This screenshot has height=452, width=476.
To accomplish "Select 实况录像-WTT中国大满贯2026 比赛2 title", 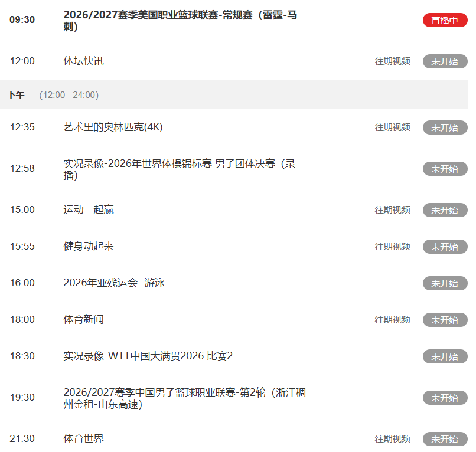I will click(x=148, y=356).
